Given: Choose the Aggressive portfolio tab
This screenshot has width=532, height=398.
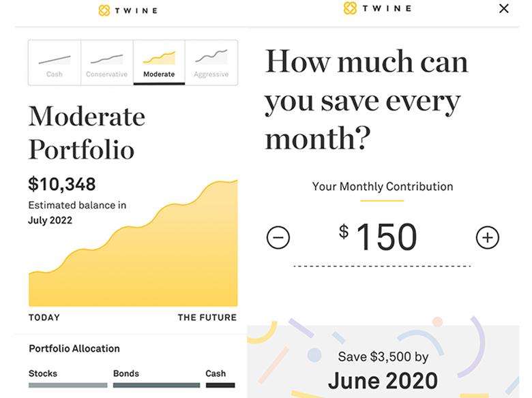Looking at the screenshot, I should coord(211,63).
